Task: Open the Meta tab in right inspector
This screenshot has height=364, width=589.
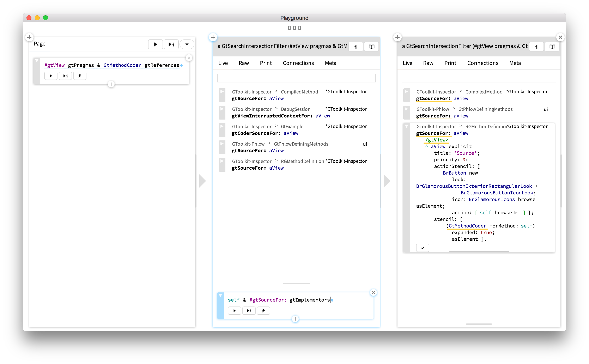Action: pyautogui.click(x=515, y=63)
